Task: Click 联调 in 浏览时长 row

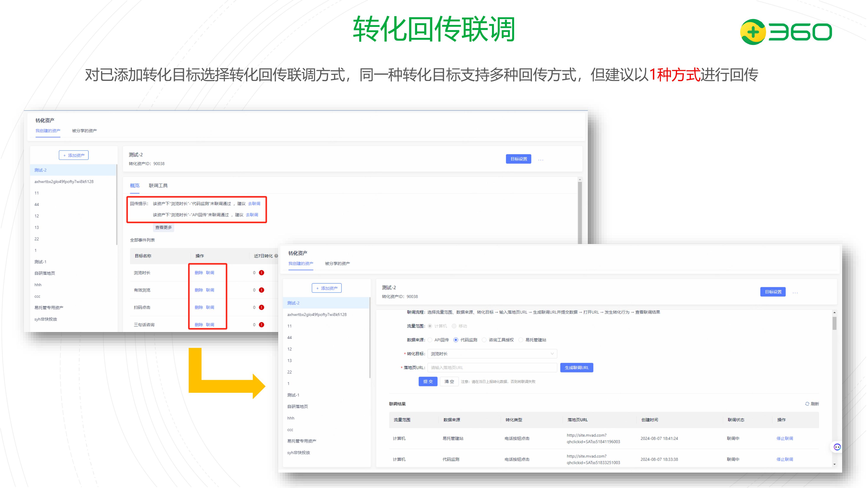Action: pos(210,273)
